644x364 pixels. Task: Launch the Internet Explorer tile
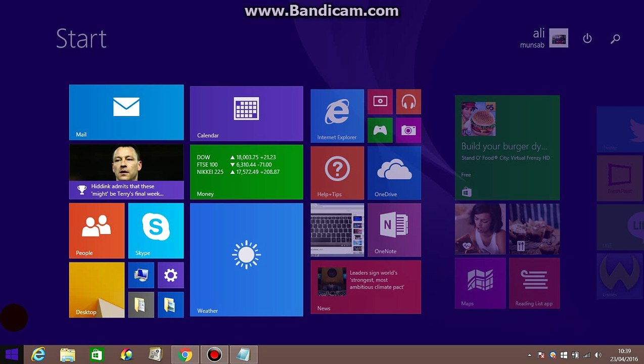pos(337,116)
